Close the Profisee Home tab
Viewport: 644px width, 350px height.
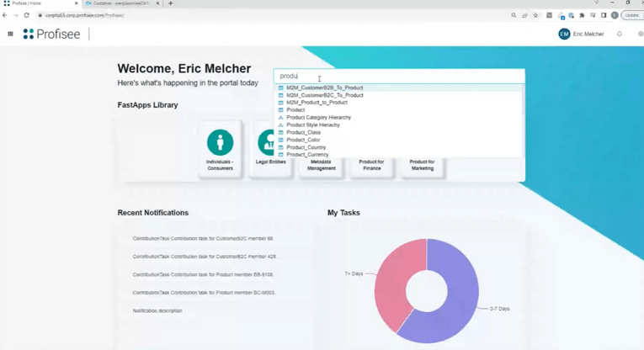click(x=76, y=3)
